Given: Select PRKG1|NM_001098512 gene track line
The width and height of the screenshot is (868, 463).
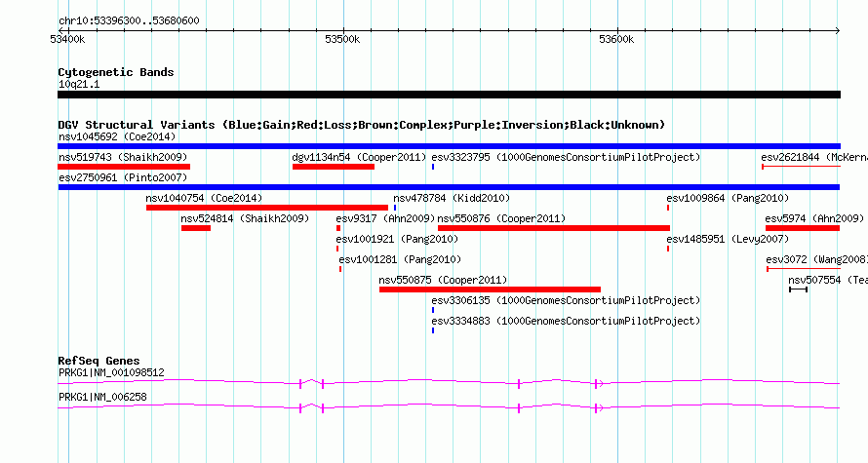Looking at the screenshot, I should [x=449, y=383].
